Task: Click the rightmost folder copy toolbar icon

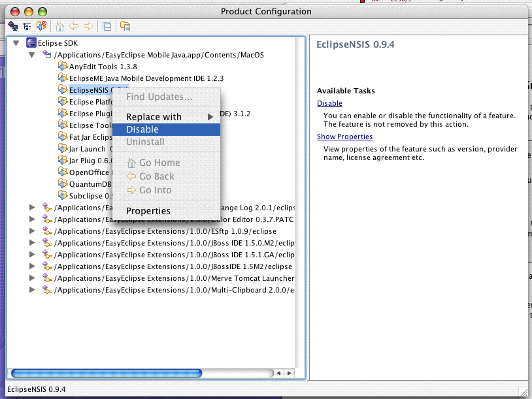Action: (124, 26)
